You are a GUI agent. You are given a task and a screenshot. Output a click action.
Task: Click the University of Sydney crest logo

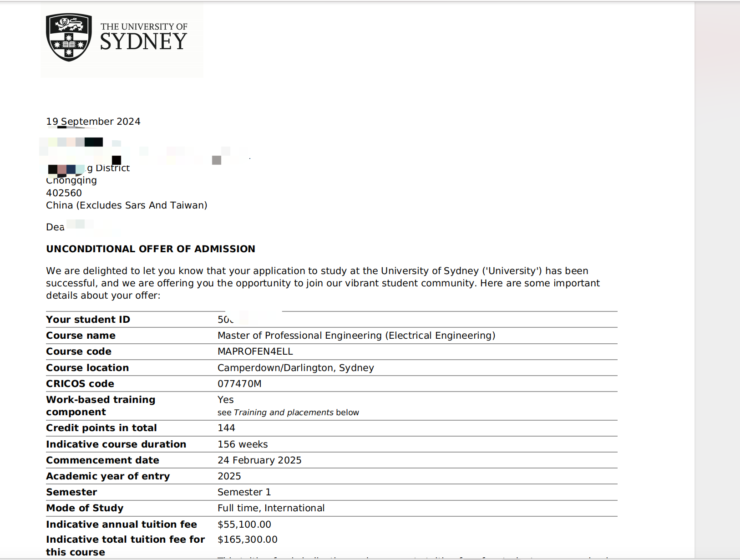coord(69,37)
